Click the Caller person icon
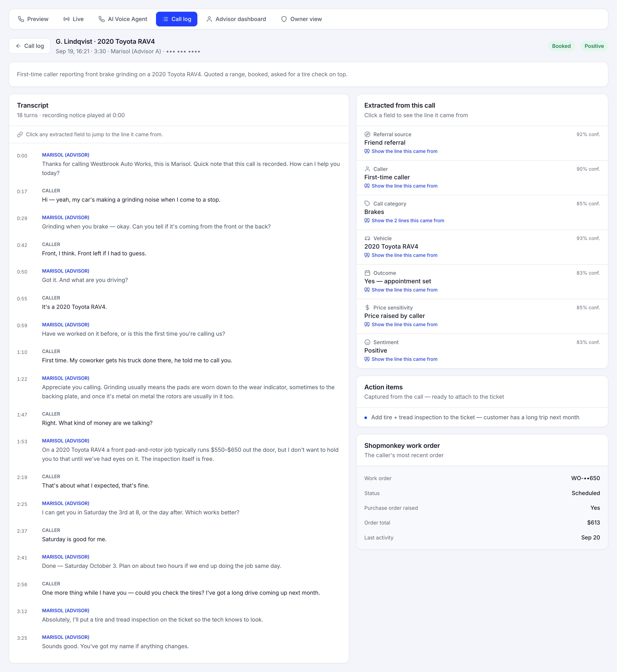617x672 pixels. tap(367, 169)
